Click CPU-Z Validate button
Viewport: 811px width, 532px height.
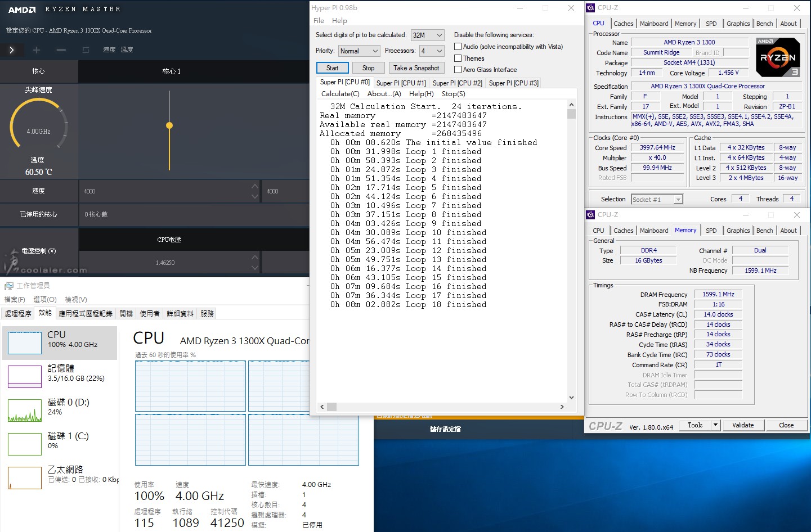click(743, 425)
